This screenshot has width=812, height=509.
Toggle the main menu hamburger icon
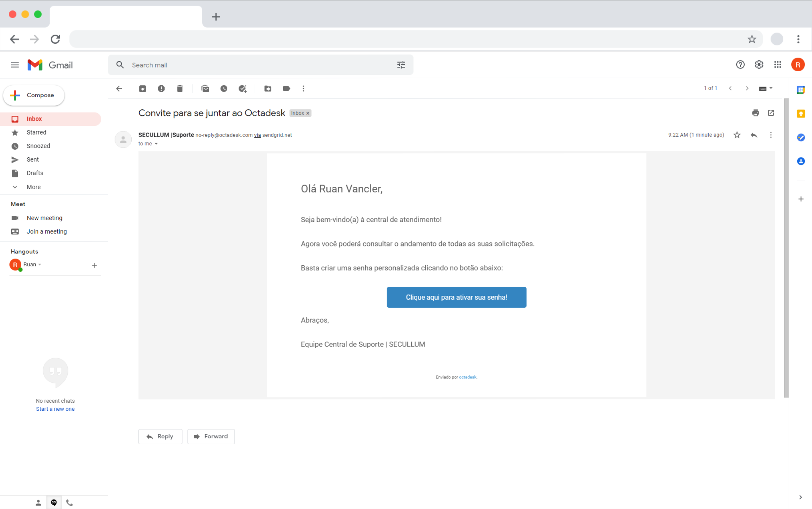click(15, 65)
